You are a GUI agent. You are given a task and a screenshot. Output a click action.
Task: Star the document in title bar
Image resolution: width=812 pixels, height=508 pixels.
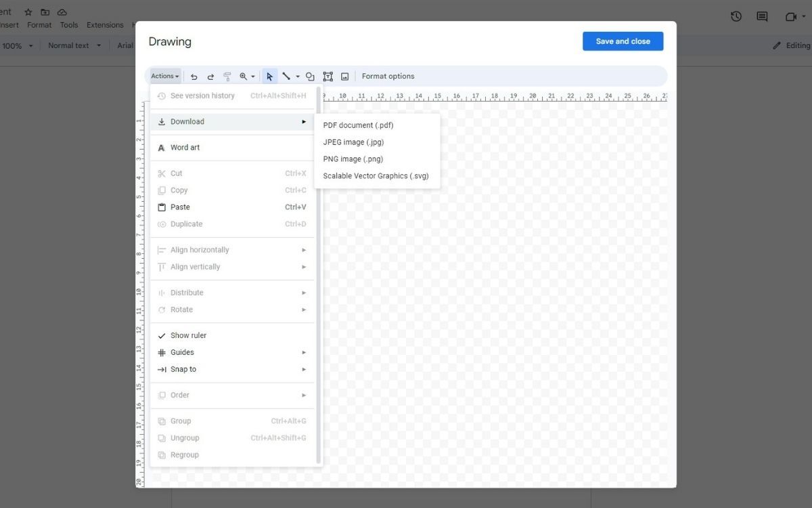[x=28, y=12]
